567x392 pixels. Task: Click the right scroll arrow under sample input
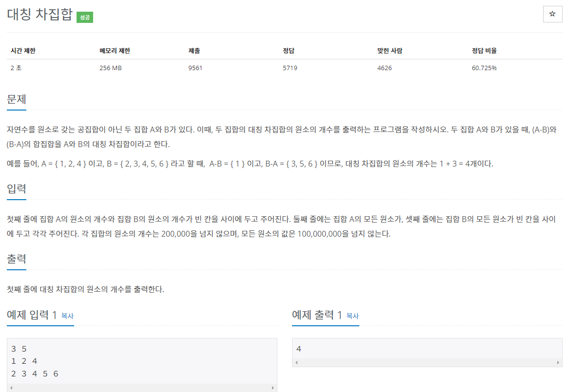click(x=274, y=389)
